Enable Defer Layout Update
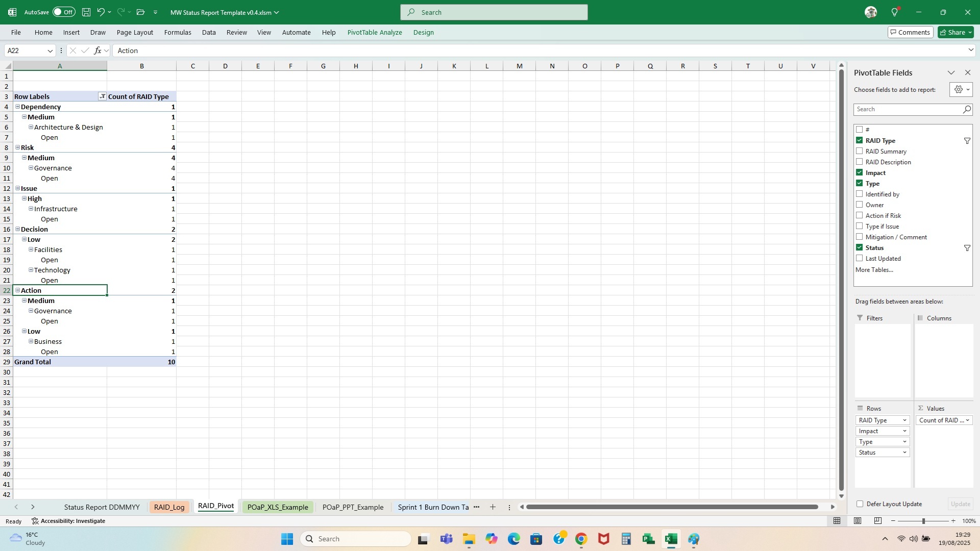Image resolution: width=980 pixels, height=551 pixels. coord(860,504)
